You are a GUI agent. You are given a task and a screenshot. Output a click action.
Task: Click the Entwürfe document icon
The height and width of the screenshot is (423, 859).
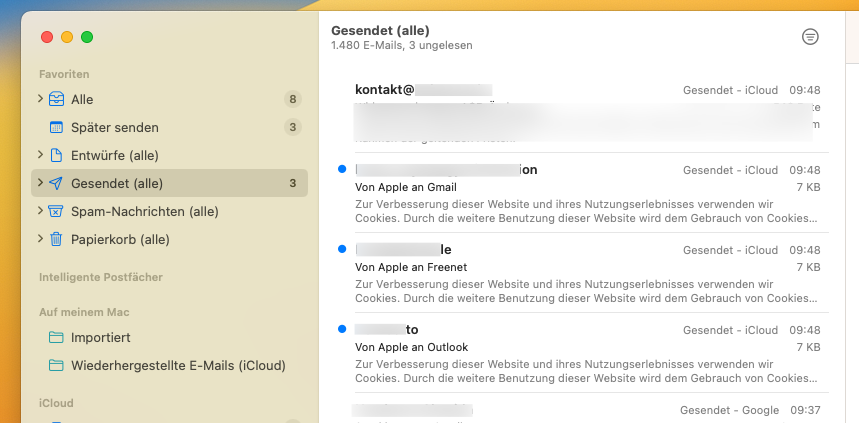(57, 155)
